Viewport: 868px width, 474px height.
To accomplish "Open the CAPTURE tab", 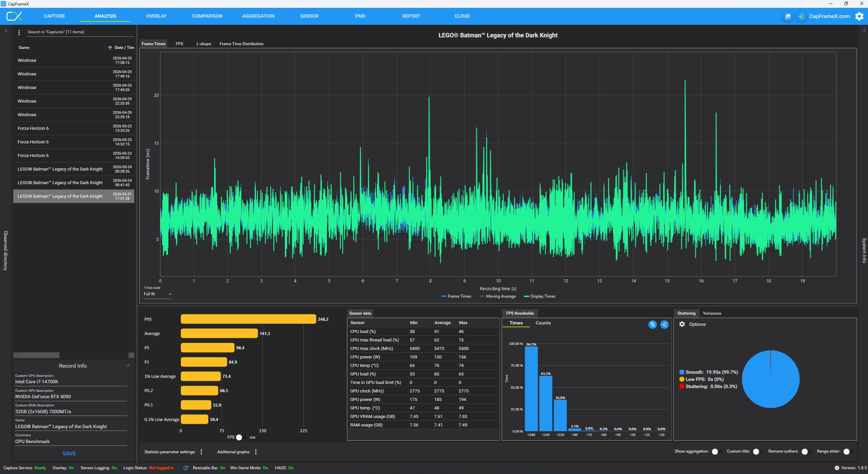I will tap(54, 16).
